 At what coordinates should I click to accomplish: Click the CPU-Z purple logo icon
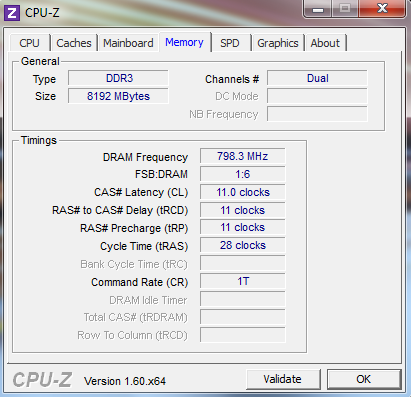12,13
